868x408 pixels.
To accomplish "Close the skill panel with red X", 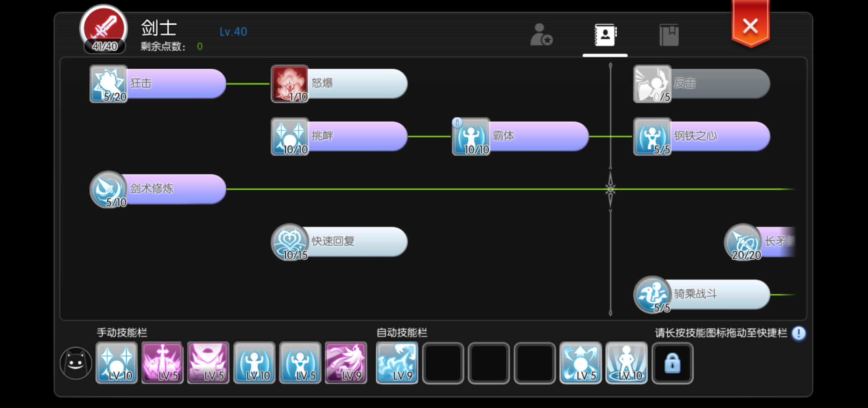I will pyautogui.click(x=750, y=25).
